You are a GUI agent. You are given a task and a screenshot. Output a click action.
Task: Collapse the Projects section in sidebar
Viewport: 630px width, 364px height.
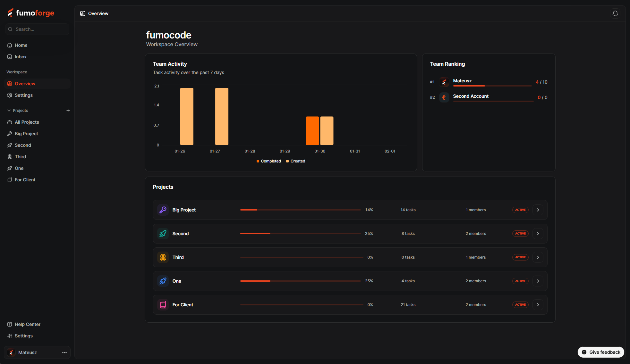tap(9, 111)
